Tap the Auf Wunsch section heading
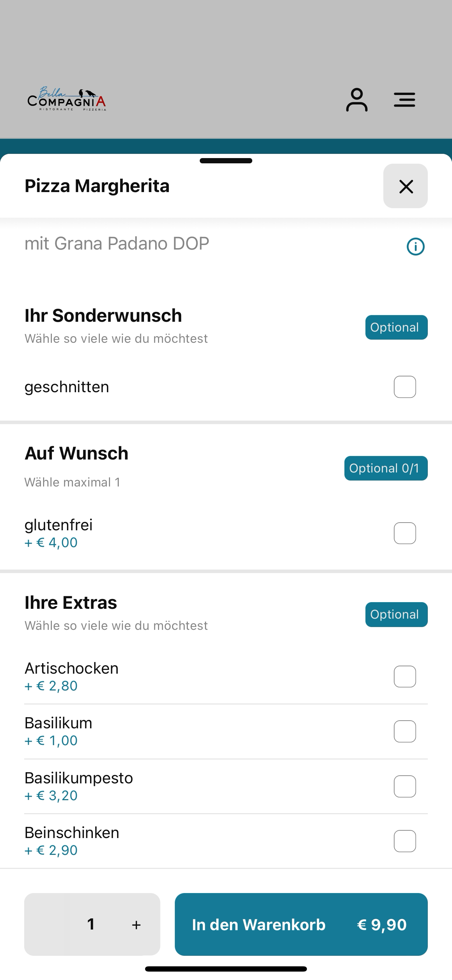 click(76, 454)
